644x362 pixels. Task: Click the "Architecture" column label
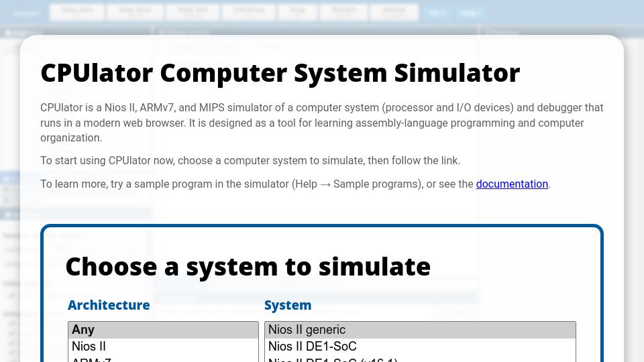pyautogui.click(x=109, y=305)
